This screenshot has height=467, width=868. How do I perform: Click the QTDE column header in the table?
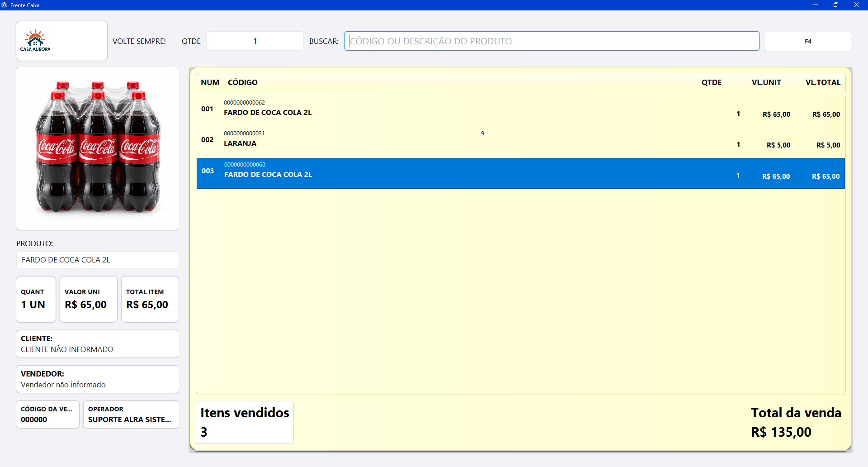point(712,82)
